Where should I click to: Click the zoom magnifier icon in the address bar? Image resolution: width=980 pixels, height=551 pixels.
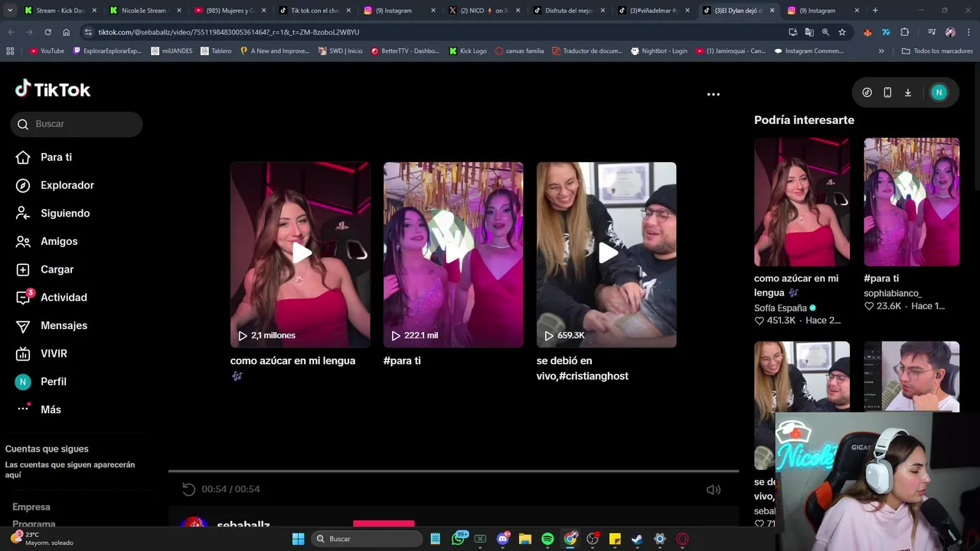[825, 32]
